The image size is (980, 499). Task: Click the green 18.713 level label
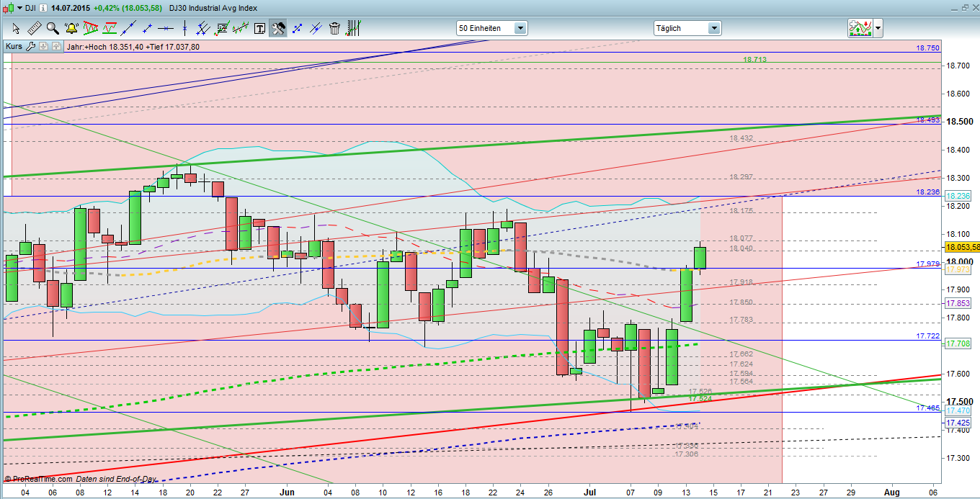click(x=754, y=60)
